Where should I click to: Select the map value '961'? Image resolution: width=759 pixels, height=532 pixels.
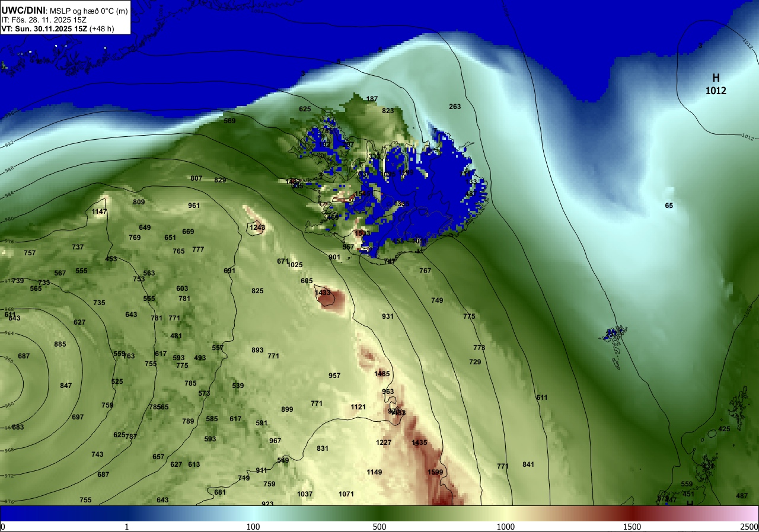[x=194, y=206]
